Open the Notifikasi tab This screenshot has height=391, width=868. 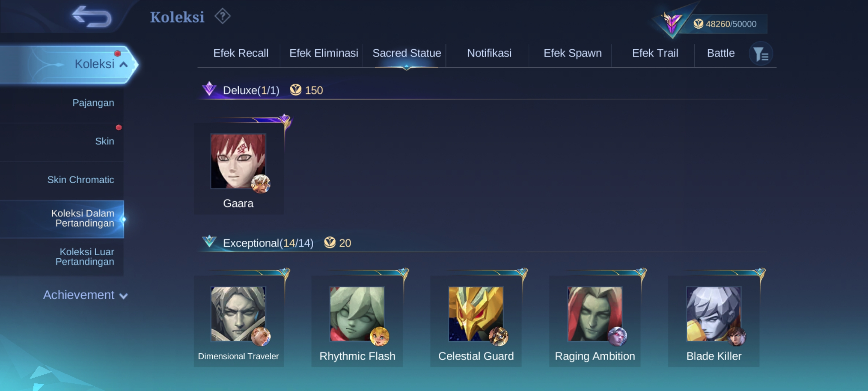[x=489, y=53]
